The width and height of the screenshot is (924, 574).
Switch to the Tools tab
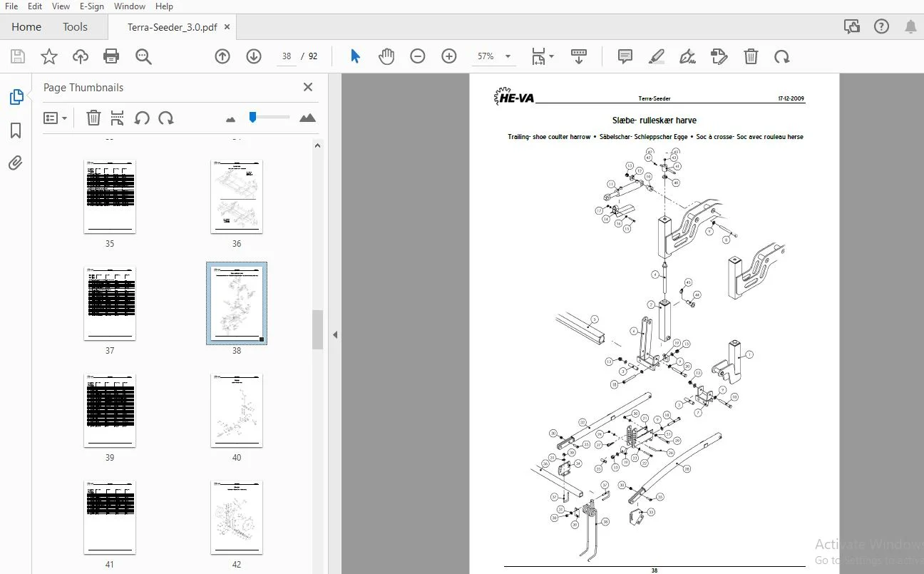click(75, 27)
